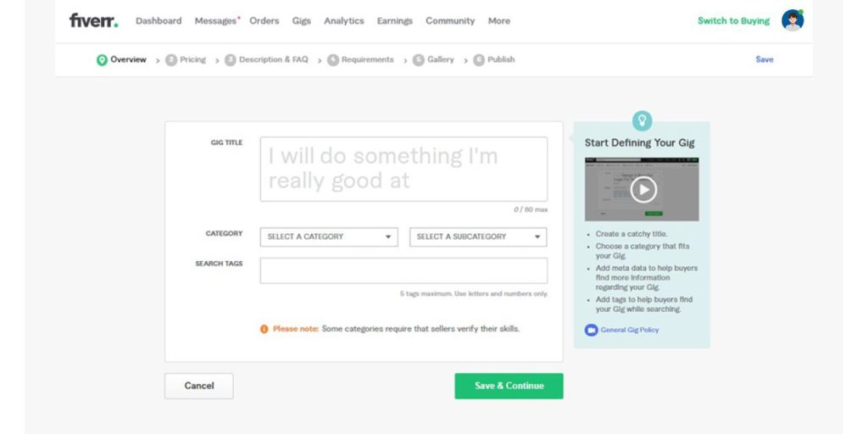
Task: Click the orange Please note info icon
Action: 264,329
